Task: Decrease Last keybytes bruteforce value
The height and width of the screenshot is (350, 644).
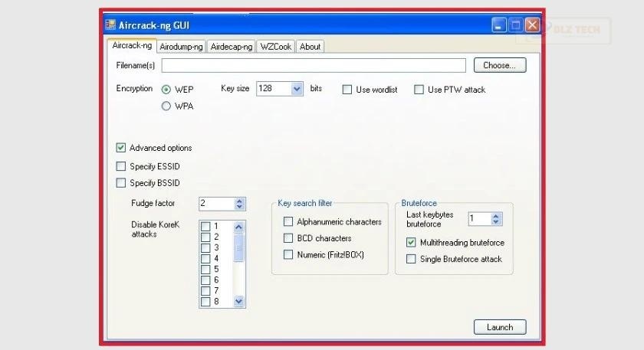Action: (496, 222)
